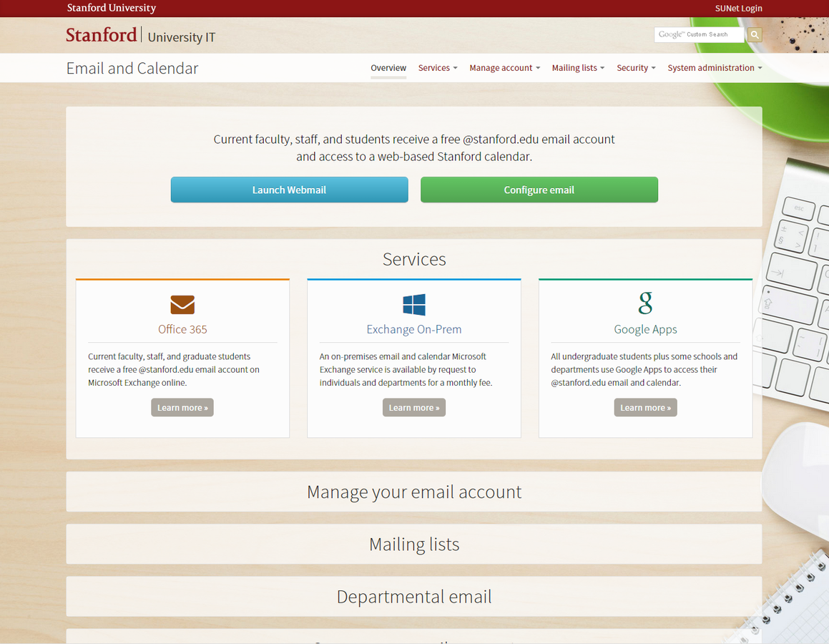Viewport: 829px width, 644px height.
Task: Open the Google Apps heading link
Action: click(646, 329)
